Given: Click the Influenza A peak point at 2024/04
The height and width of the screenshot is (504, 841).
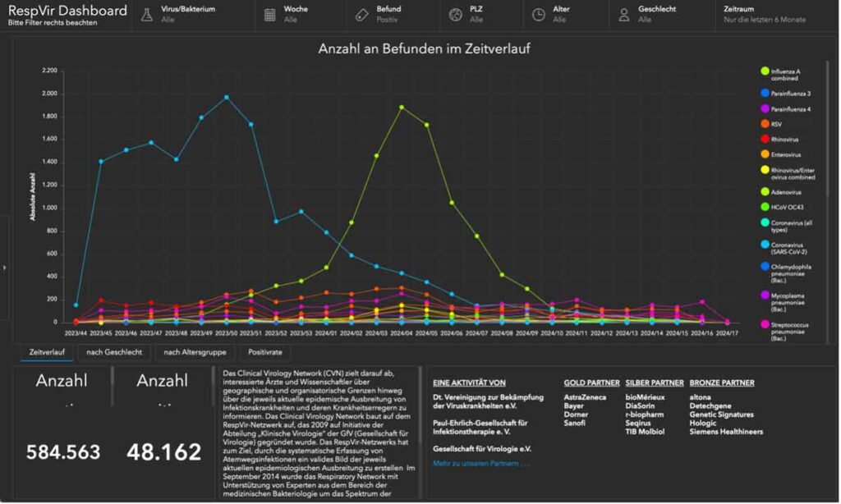Looking at the screenshot, I should click(402, 108).
